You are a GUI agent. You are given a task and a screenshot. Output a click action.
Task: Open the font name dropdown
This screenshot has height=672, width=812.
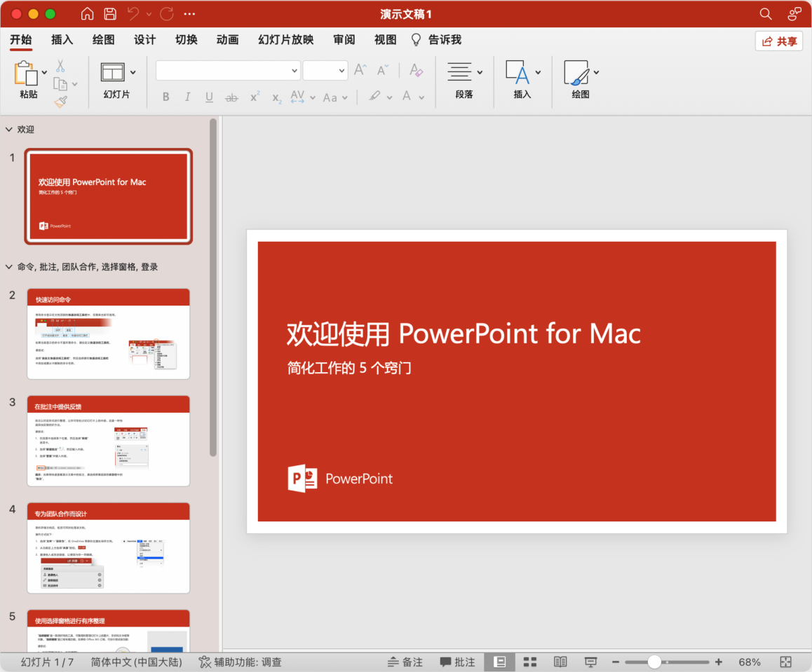click(x=295, y=70)
